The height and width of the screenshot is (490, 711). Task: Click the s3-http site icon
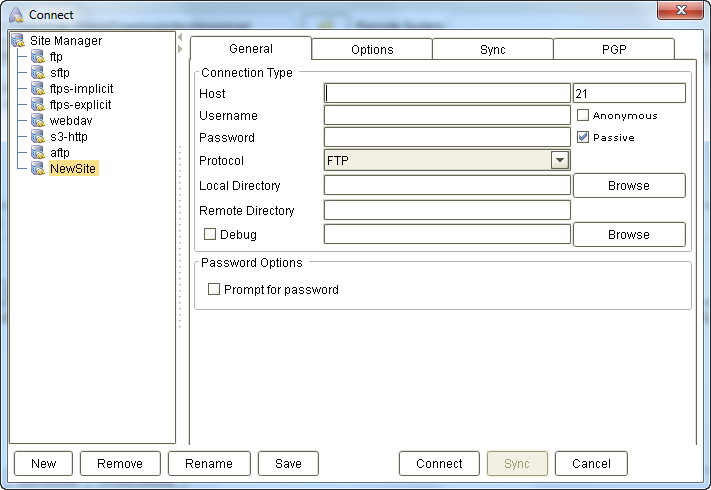[38, 136]
